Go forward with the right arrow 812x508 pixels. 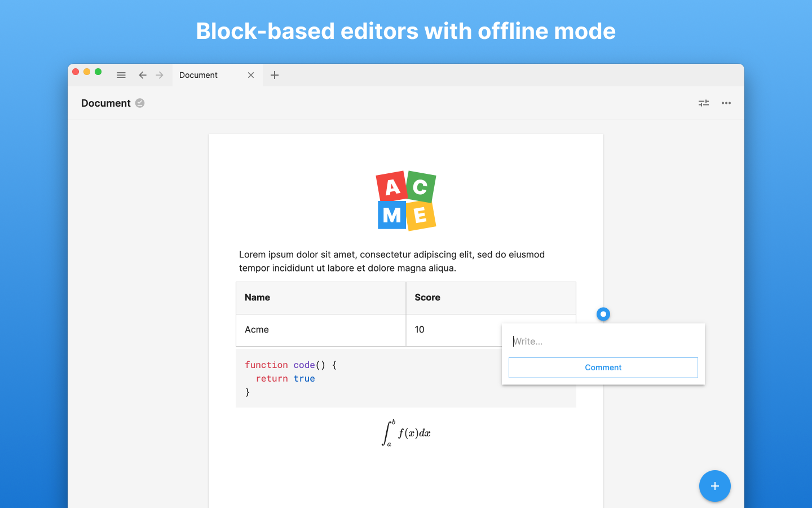[160, 75]
